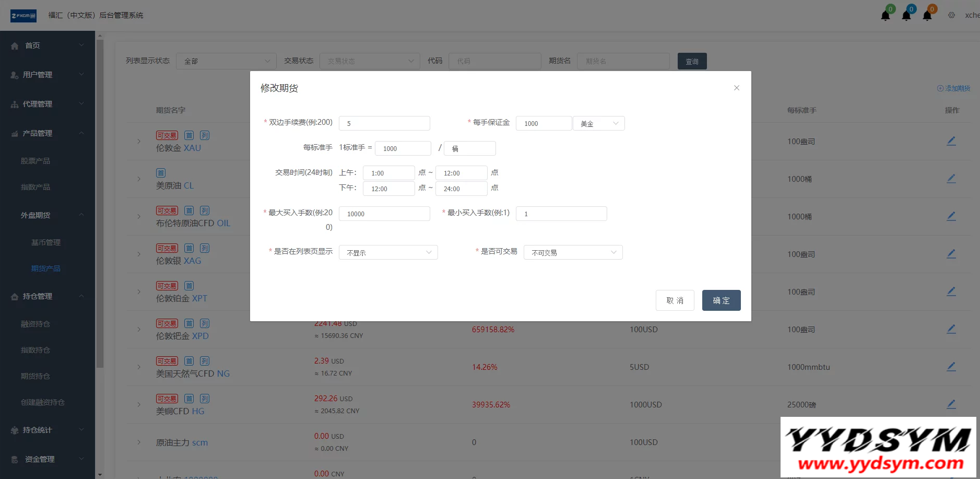Screen dimensions: 980x479
Task: Open 融资持仓 from the sidebar
Action: 36,324
